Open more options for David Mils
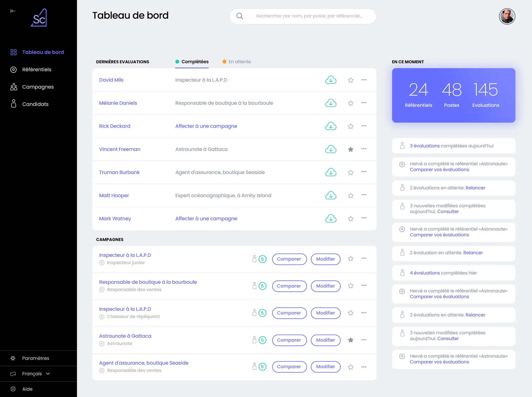The height and width of the screenshot is (397, 532). click(364, 80)
